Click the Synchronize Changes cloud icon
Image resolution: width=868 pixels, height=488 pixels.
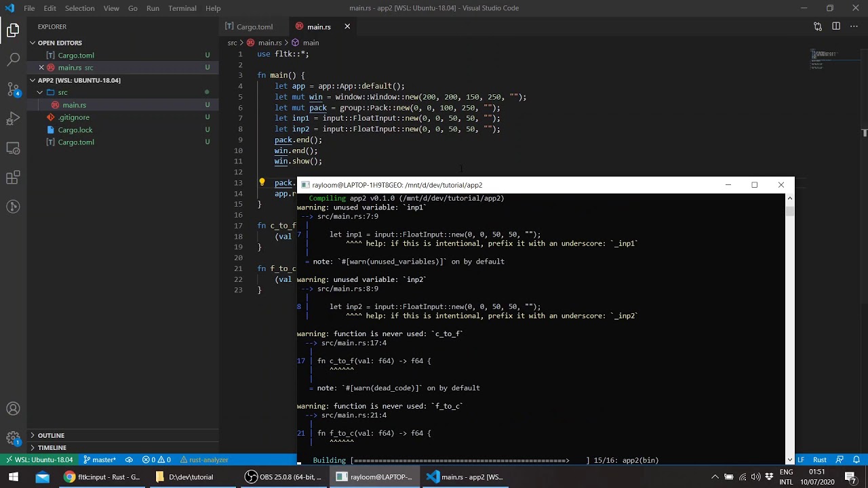tap(129, 460)
